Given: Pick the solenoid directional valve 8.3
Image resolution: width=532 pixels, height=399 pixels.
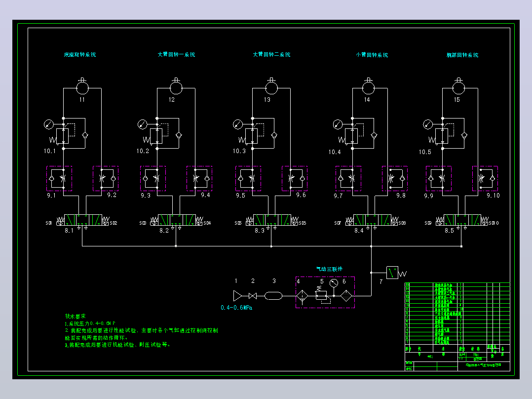Looking at the screenshot, I should pos(272,220).
